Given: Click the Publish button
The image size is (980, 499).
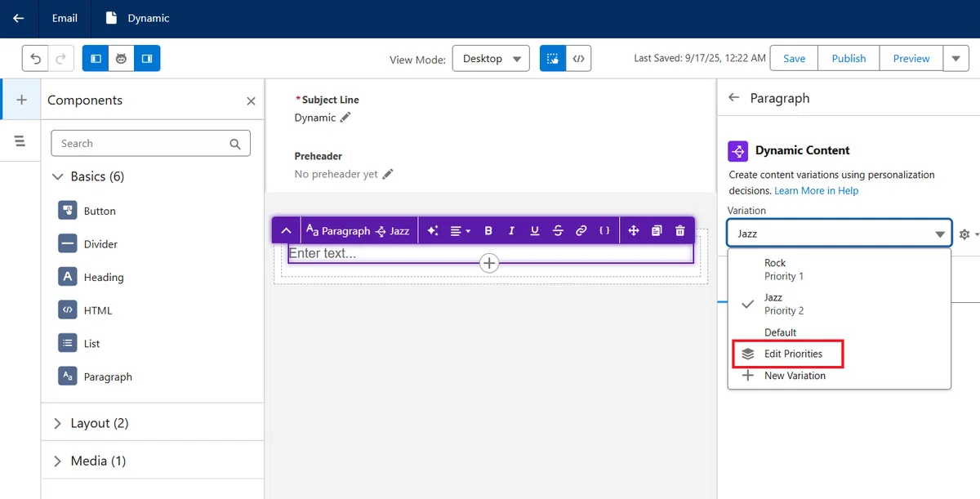Looking at the screenshot, I should [849, 59].
